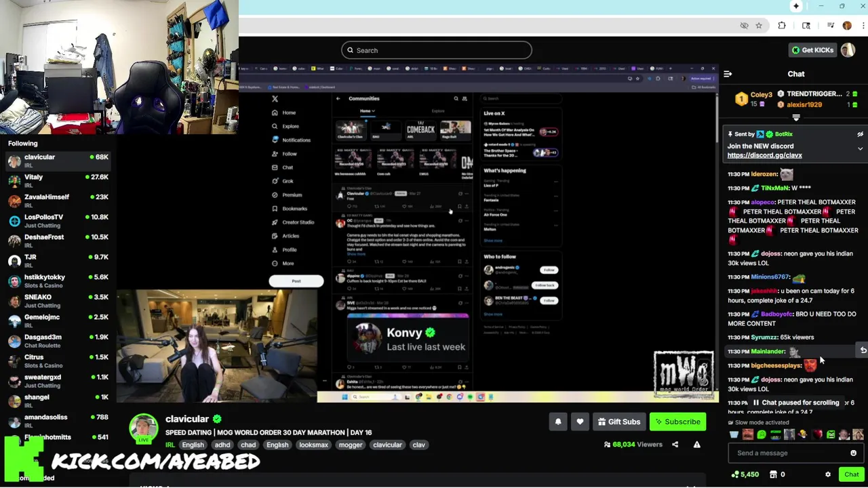Select the Homer Simpson emote
Viewport: 868px width, 488px height.
pyautogui.click(x=802, y=434)
